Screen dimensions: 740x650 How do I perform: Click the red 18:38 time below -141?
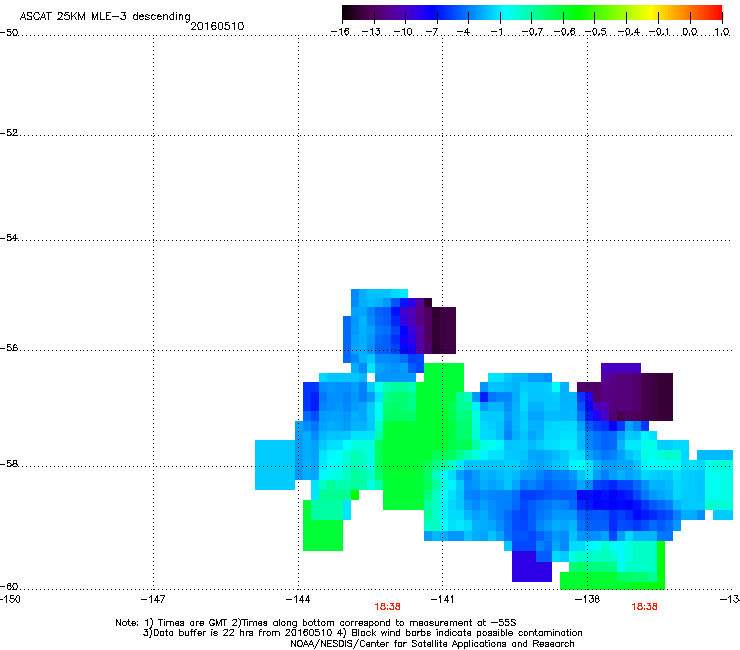(387, 607)
